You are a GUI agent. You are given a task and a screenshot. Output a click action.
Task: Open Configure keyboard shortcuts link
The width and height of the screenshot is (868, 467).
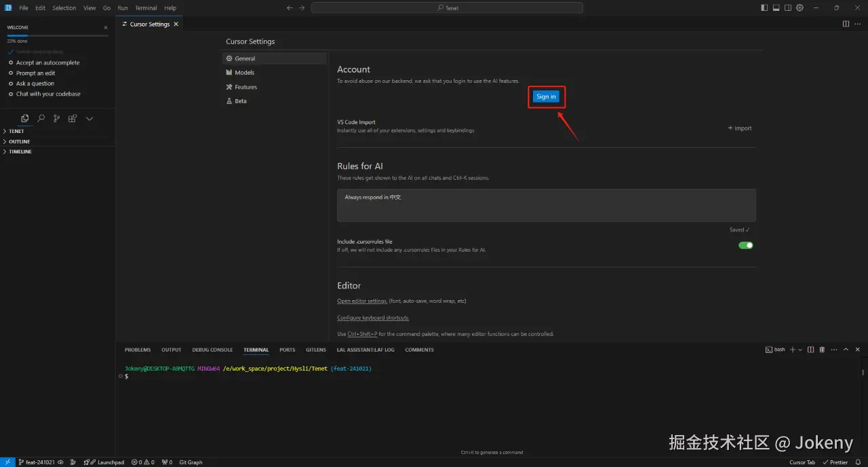click(x=373, y=318)
